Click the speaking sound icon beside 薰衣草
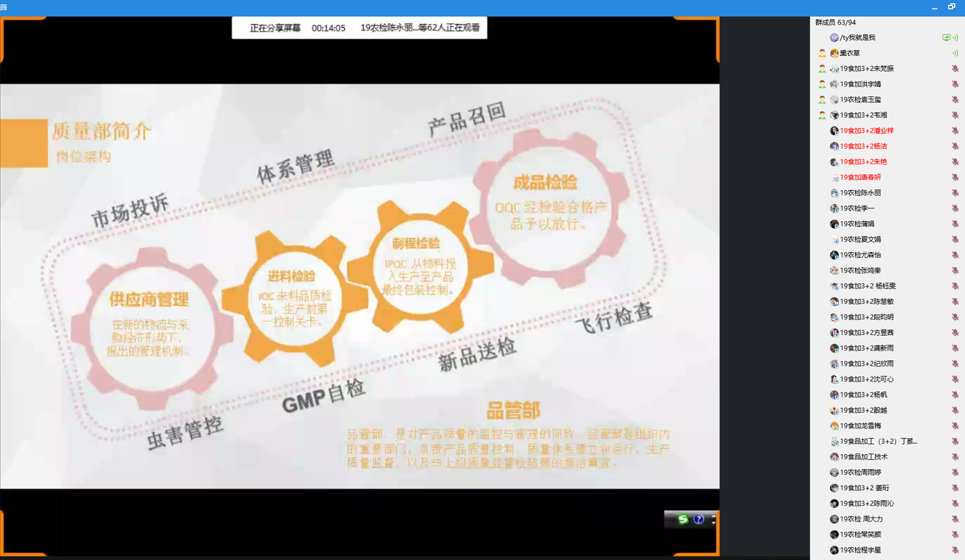Screen dimensions: 965x560 pyautogui.click(x=955, y=53)
